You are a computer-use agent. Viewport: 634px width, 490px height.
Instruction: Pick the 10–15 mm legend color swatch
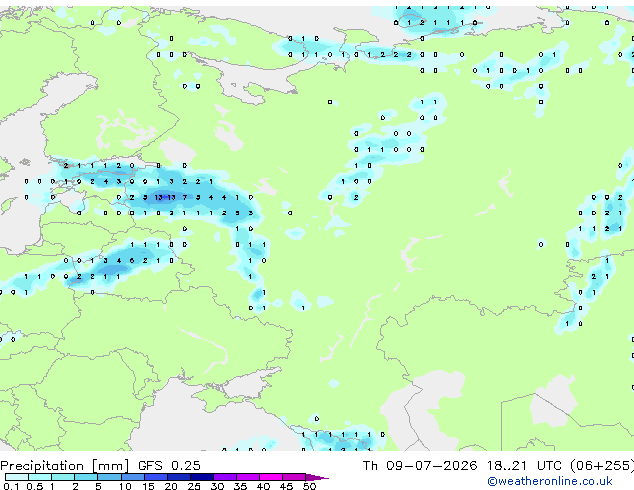pos(132,477)
